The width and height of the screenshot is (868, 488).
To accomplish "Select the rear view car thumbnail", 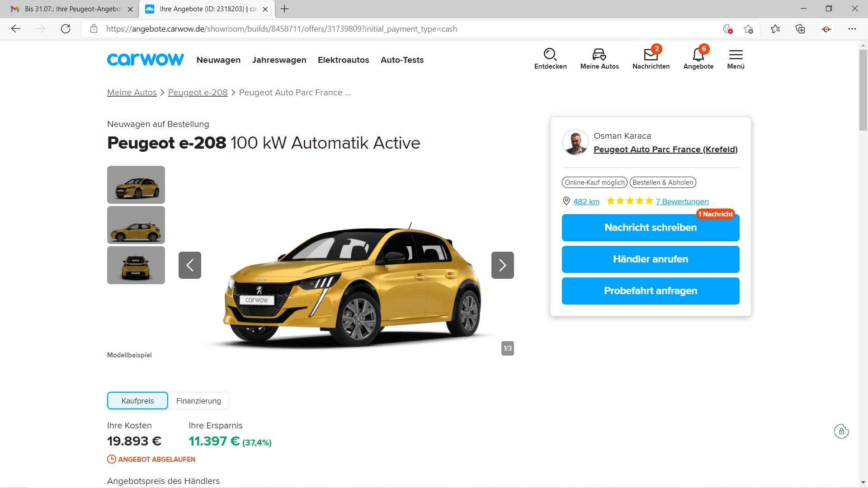I will (136, 265).
